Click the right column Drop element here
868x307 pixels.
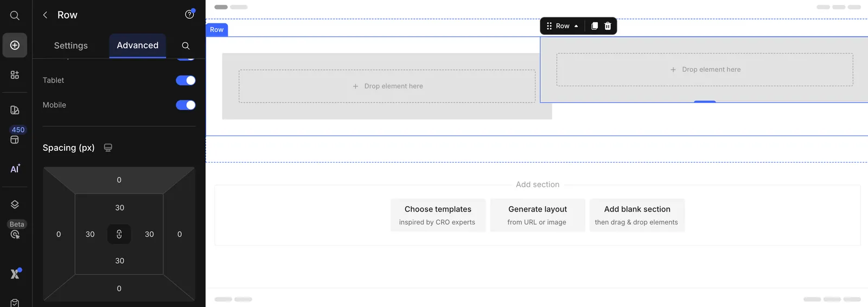click(x=705, y=69)
